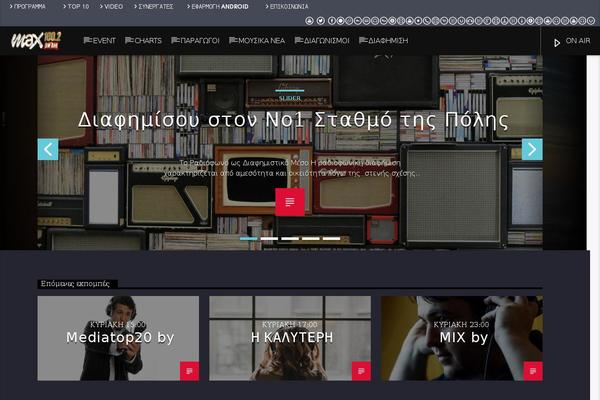Open the ΣΥΝΕΡΓΑΤΕΣ top menu link
Screen dimensions: 600x400
pos(153,7)
